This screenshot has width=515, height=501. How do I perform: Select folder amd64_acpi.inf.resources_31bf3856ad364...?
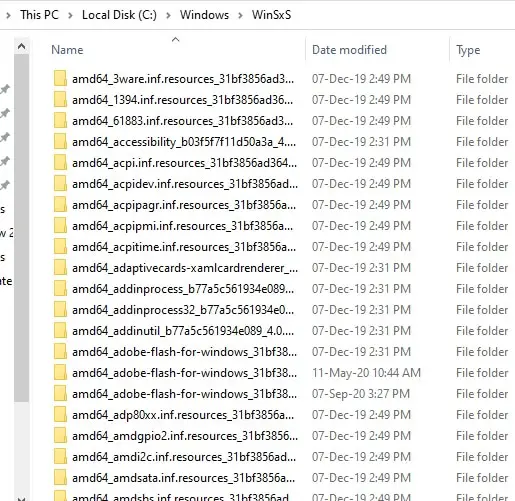click(x=184, y=163)
